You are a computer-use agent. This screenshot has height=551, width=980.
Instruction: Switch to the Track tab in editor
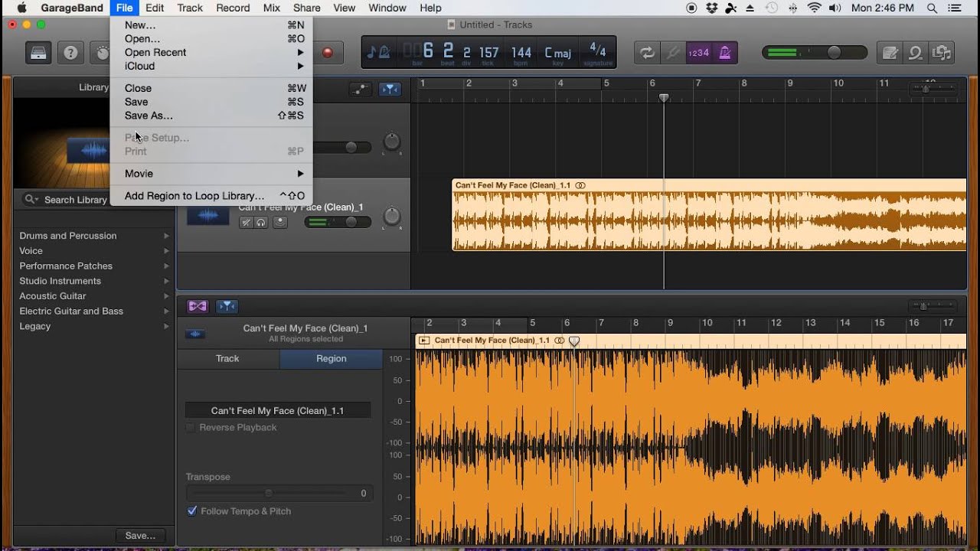pos(227,358)
